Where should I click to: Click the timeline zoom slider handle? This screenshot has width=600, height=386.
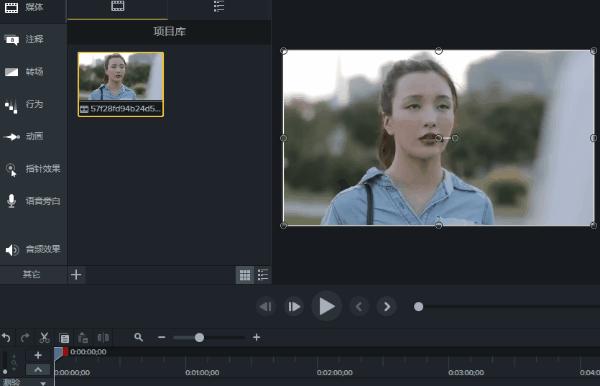pyautogui.click(x=199, y=337)
